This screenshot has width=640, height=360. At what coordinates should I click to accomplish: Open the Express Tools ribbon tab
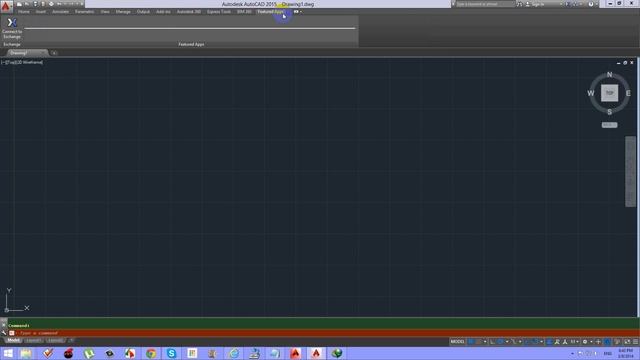click(x=219, y=12)
